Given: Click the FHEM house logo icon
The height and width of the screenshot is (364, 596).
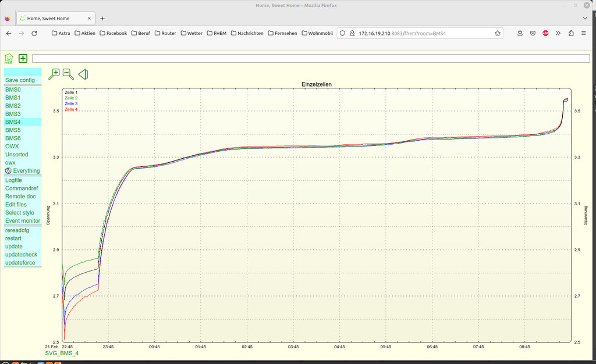Looking at the screenshot, I should coord(9,59).
